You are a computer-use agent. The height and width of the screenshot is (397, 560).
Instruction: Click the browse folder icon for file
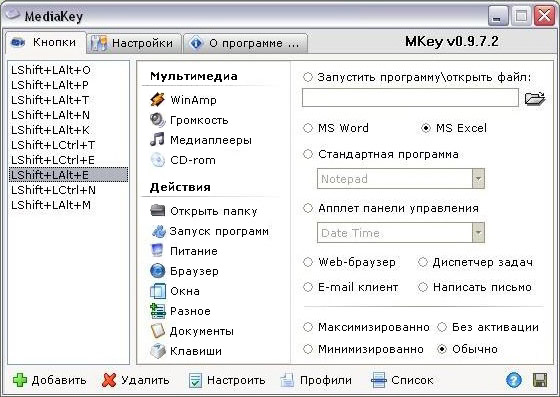(535, 98)
